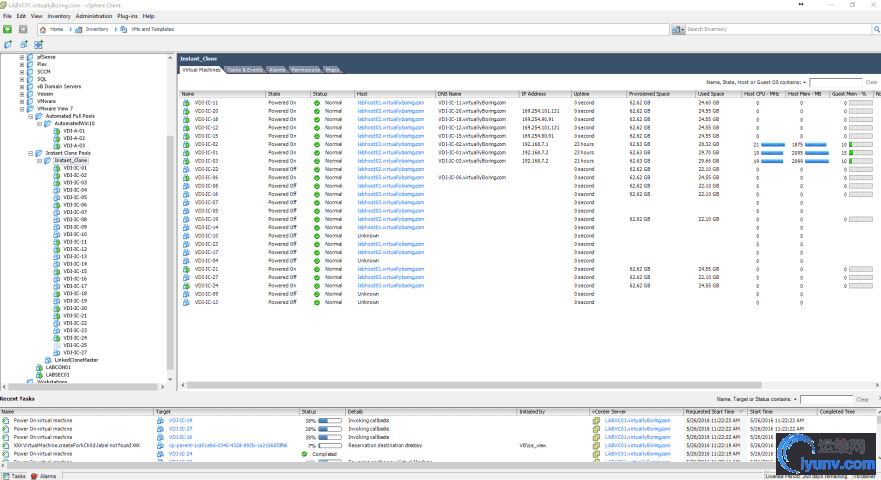Click the third toolbar icon with a plus badge

click(38, 44)
